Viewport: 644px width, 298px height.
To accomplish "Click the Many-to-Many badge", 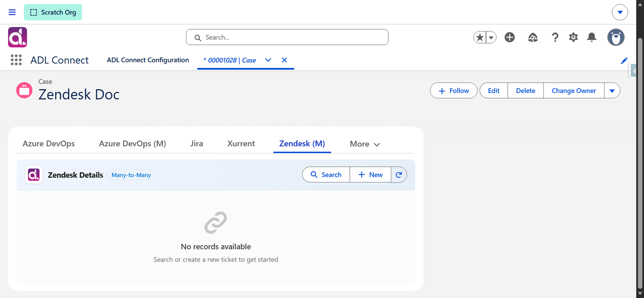I will [131, 175].
